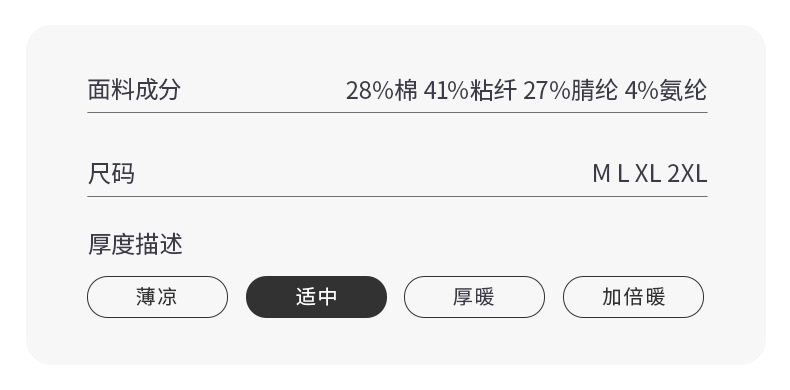Click the 粘纤 fabric name
The image size is (790, 390).
493,91
